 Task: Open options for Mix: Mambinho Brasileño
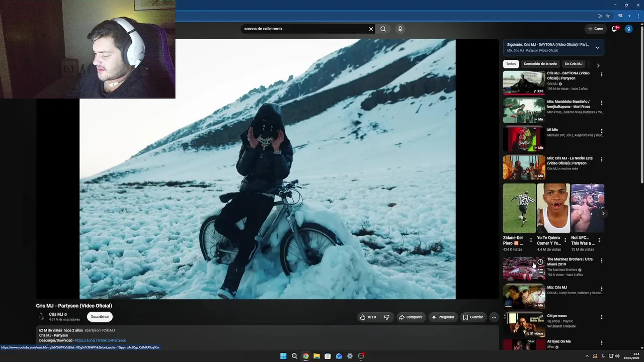point(602,103)
